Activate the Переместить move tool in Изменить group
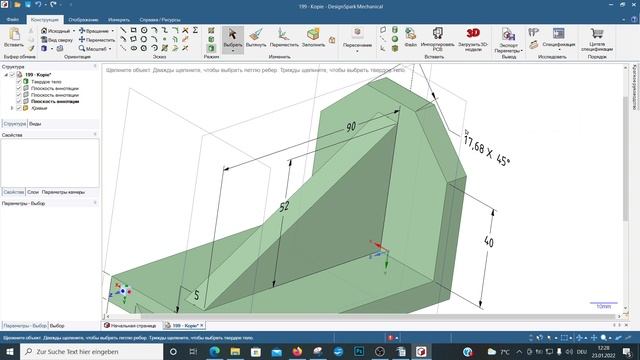The image size is (640, 360). 284,38
